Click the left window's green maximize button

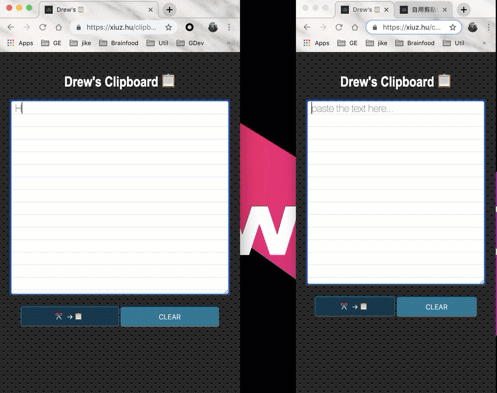tap(29, 8)
